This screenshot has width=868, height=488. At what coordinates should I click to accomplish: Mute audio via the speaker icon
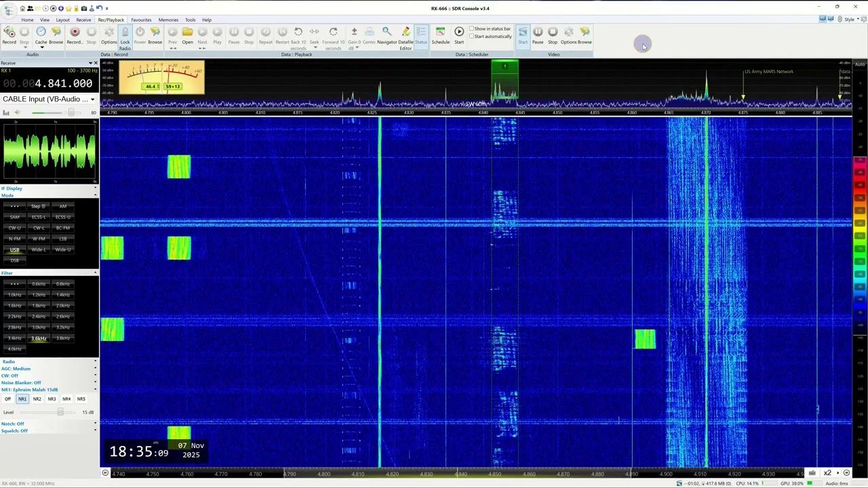coord(16,113)
